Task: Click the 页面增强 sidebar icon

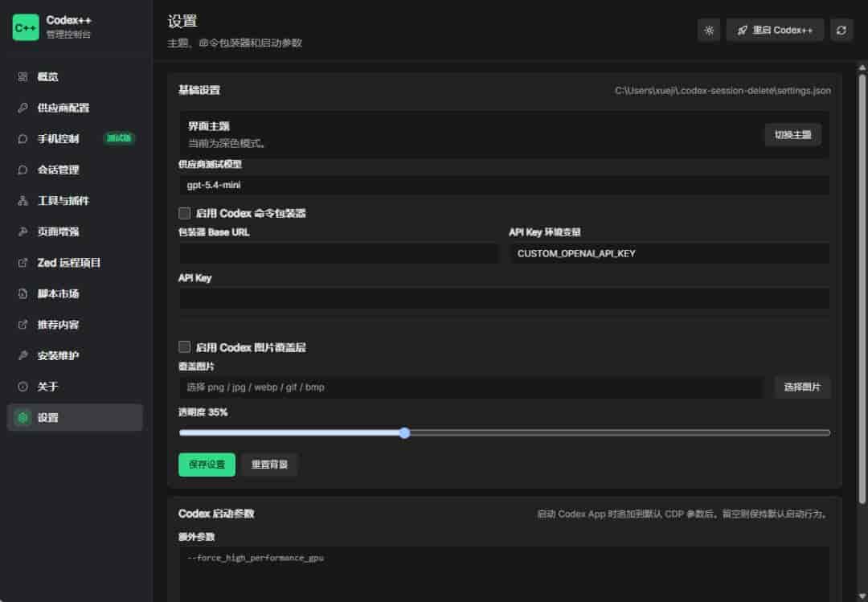Action: [x=23, y=232]
